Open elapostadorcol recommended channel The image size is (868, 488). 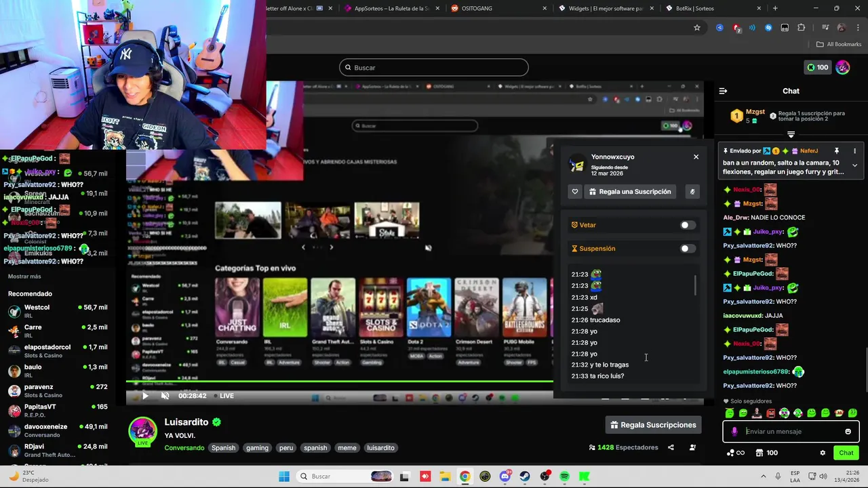58,350
